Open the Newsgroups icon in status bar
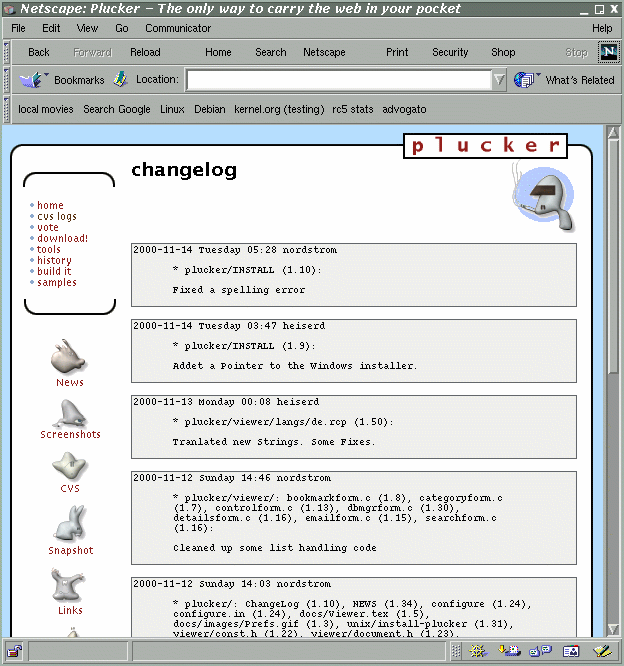Viewport: 624px width, 666px height. (540, 651)
